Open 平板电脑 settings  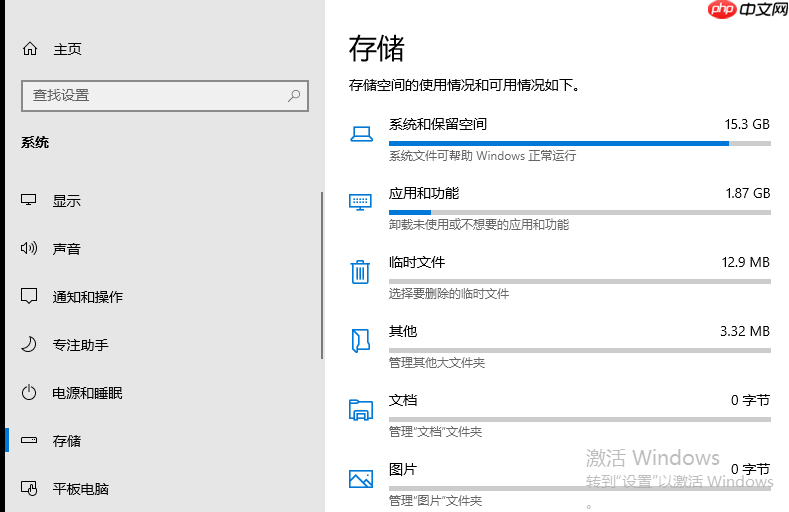(x=81, y=489)
